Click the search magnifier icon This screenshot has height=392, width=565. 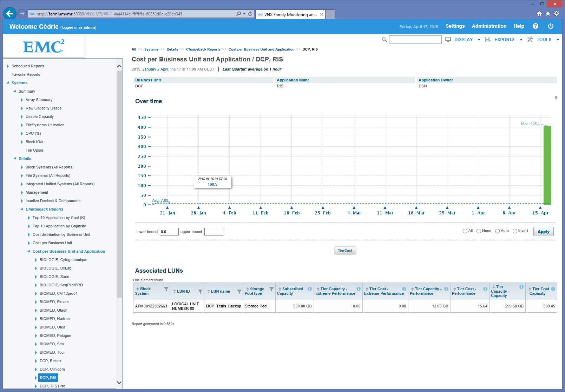click(385, 40)
